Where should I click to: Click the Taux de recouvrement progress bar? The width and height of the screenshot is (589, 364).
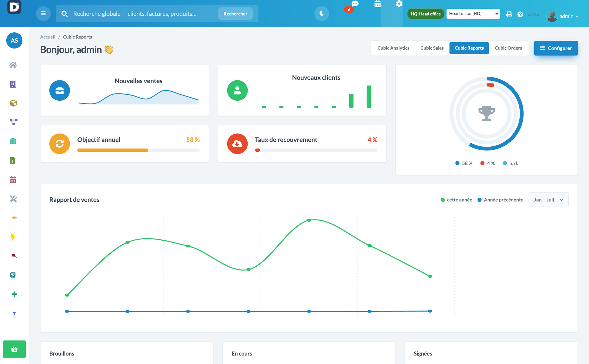[316, 150]
